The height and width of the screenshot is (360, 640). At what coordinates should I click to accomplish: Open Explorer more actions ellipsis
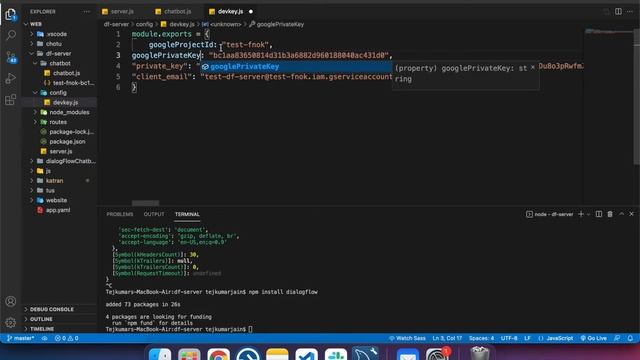(x=87, y=12)
